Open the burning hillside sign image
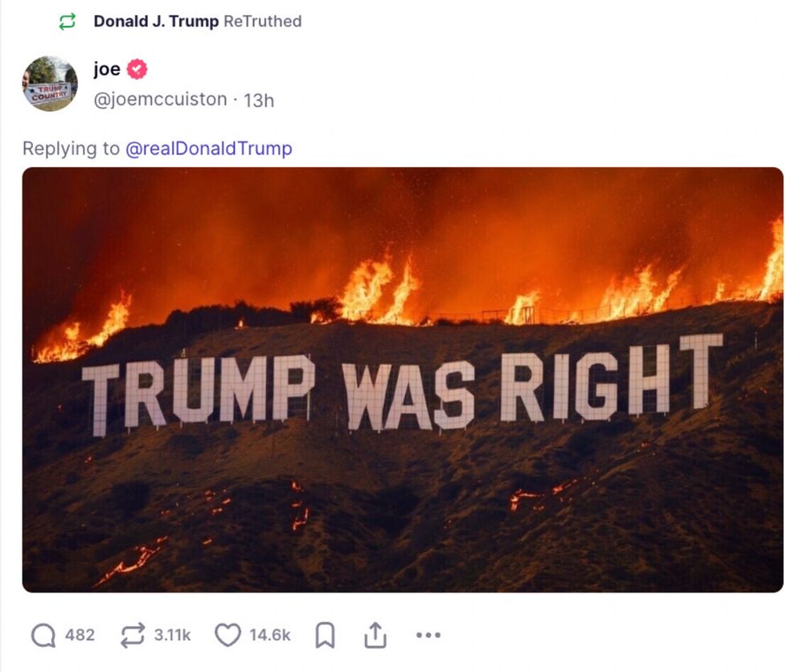Image resolution: width=804 pixels, height=672 pixels. coord(403,380)
